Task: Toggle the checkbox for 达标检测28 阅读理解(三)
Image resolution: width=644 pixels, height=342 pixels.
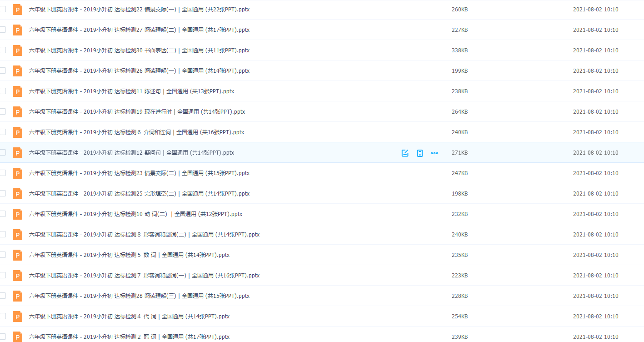Action: pyautogui.click(x=3, y=296)
